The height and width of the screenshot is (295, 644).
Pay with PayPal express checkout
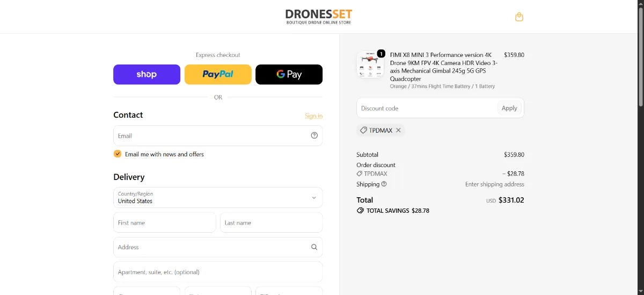pyautogui.click(x=218, y=74)
